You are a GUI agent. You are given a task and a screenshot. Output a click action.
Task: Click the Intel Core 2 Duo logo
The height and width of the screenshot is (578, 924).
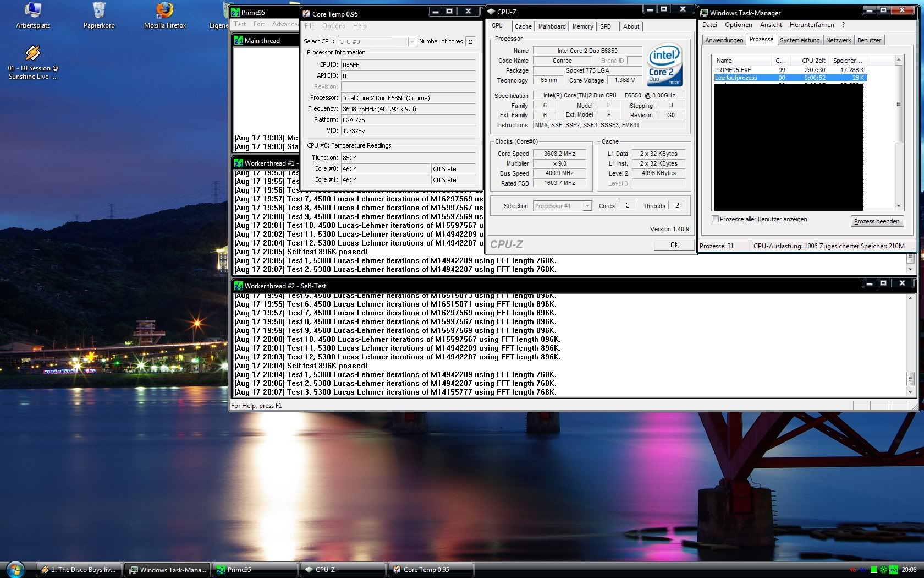click(664, 65)
